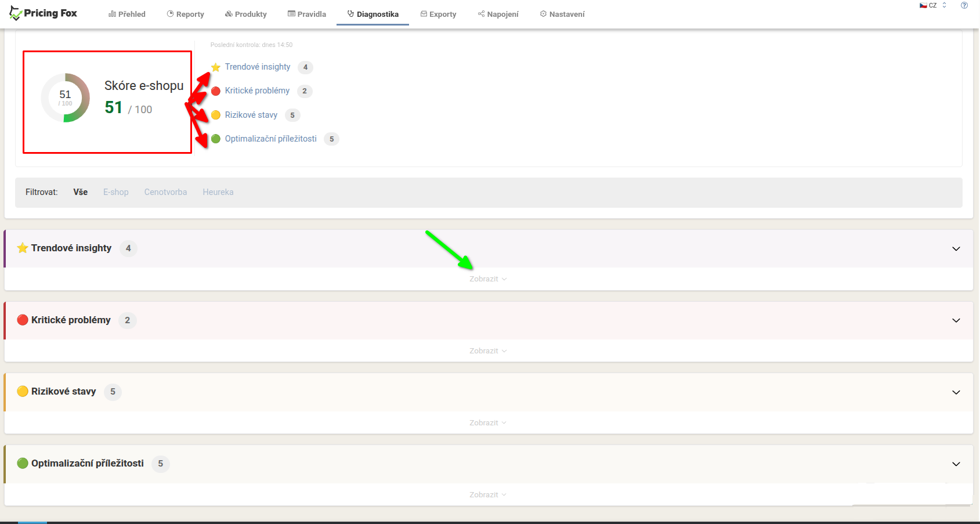Filter diagnostics by Heureka
This screenshot has height=524, width=980.
coord(218,192)
